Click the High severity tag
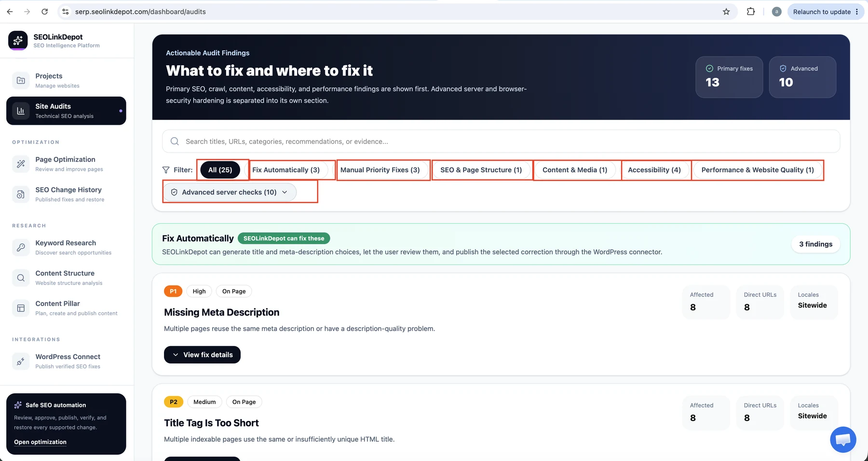 [x=199, y=291]
